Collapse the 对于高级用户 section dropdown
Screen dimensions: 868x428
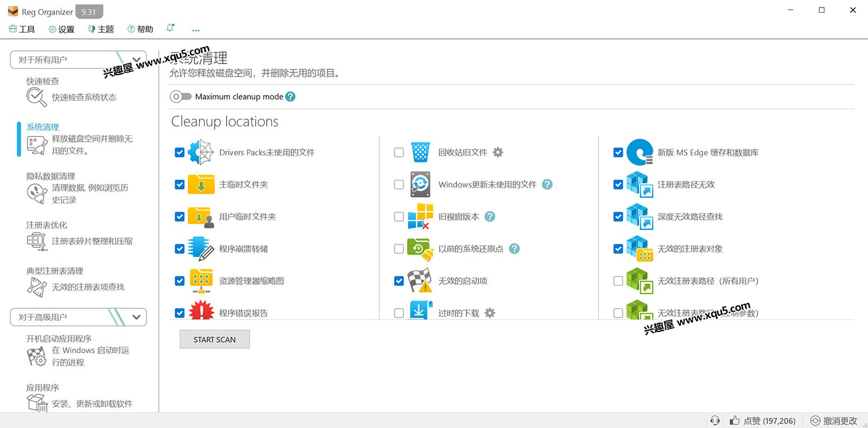(x=137, y=317)
